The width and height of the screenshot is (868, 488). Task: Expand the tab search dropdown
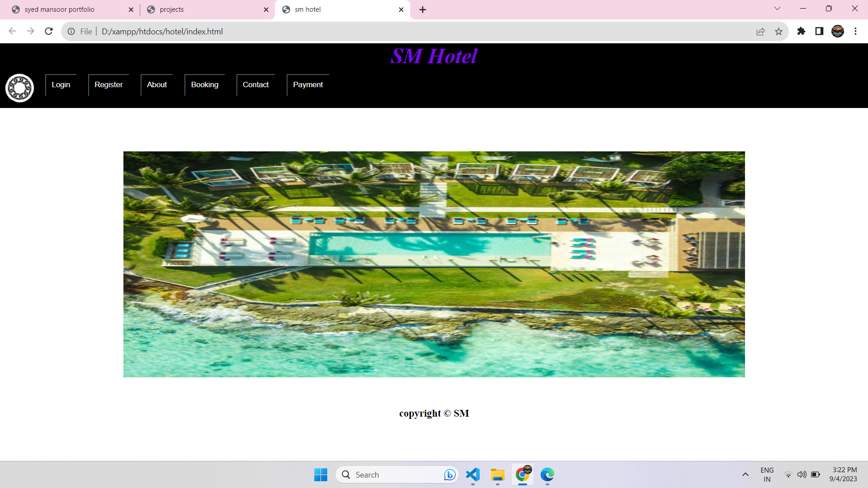coord(777,9)
